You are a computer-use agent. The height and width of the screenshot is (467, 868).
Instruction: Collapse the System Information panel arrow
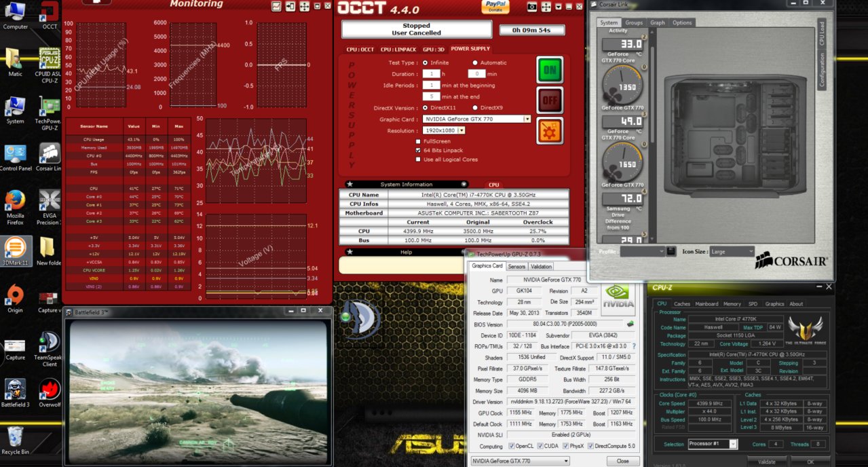[464, 184]
